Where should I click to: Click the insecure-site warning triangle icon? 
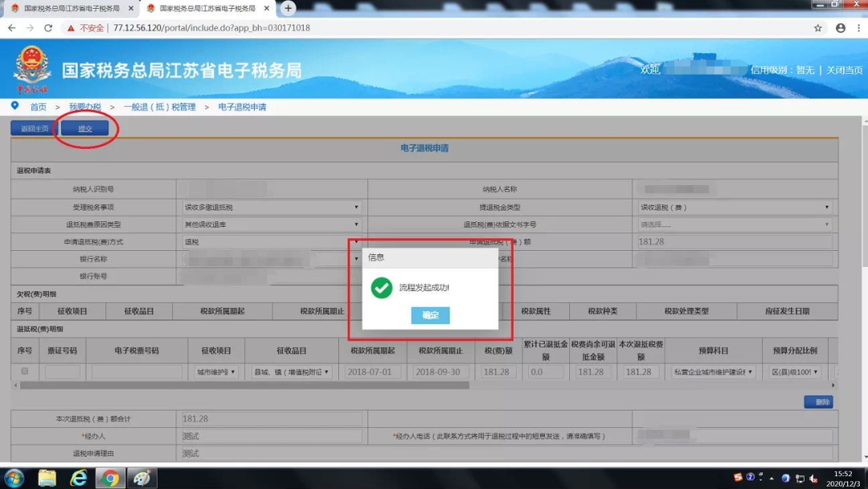click(71, 27)
